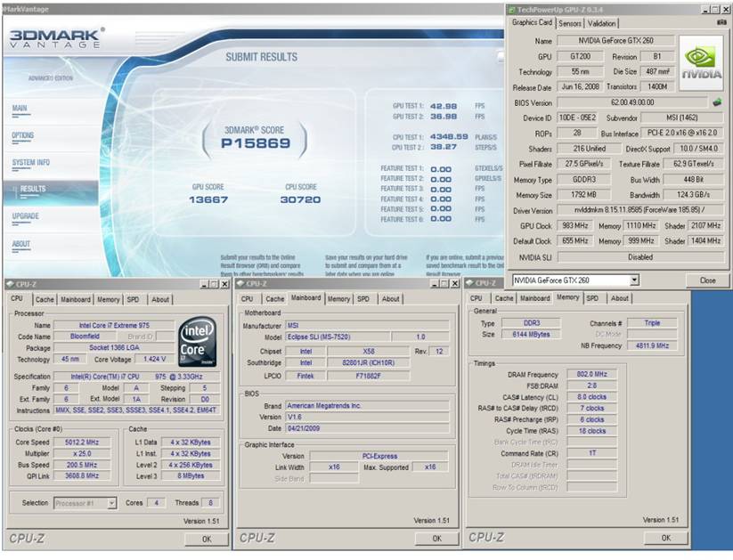Switch to the Validation tab in GPU-Z

pos(602,23)
